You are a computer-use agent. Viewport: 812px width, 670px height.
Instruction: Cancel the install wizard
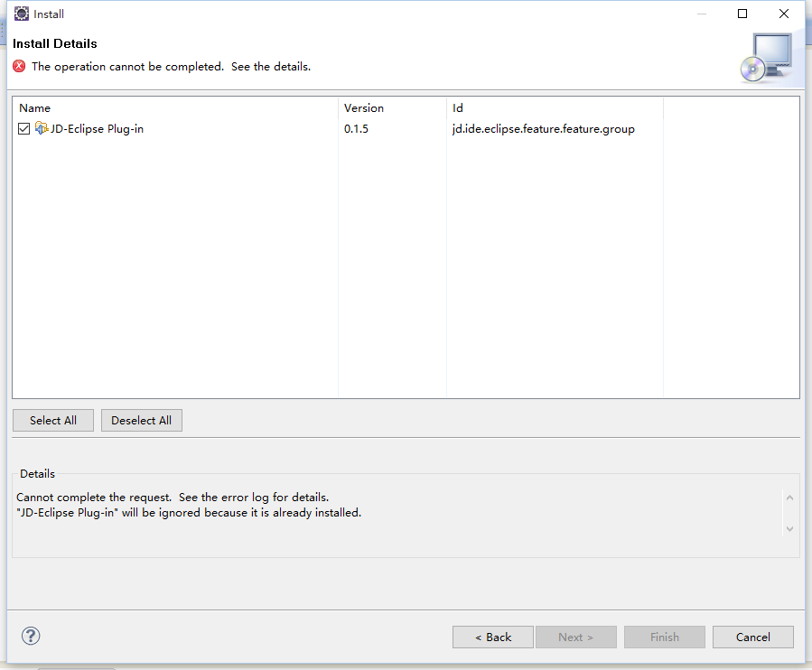(x=753, y=637)
